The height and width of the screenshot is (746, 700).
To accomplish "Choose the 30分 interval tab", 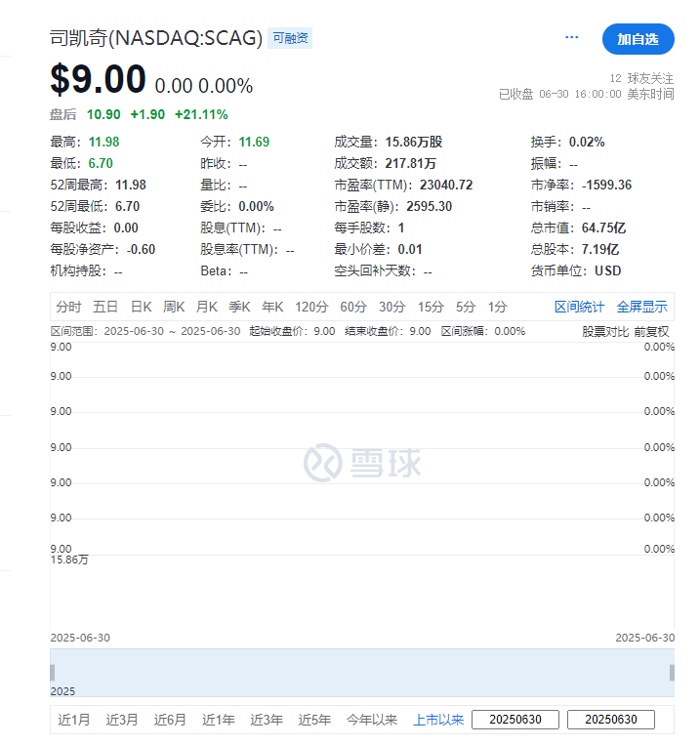I will click(x=391, y=307).
